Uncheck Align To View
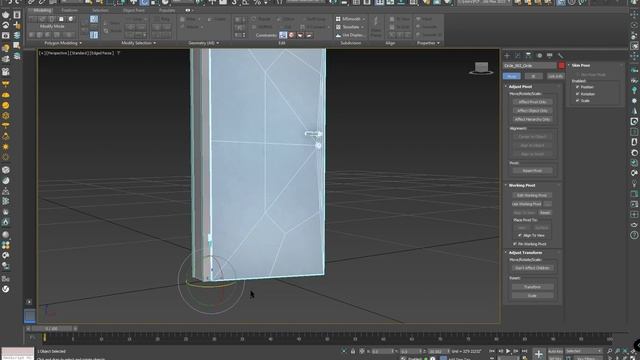640x360 pixels. (520, 236)
